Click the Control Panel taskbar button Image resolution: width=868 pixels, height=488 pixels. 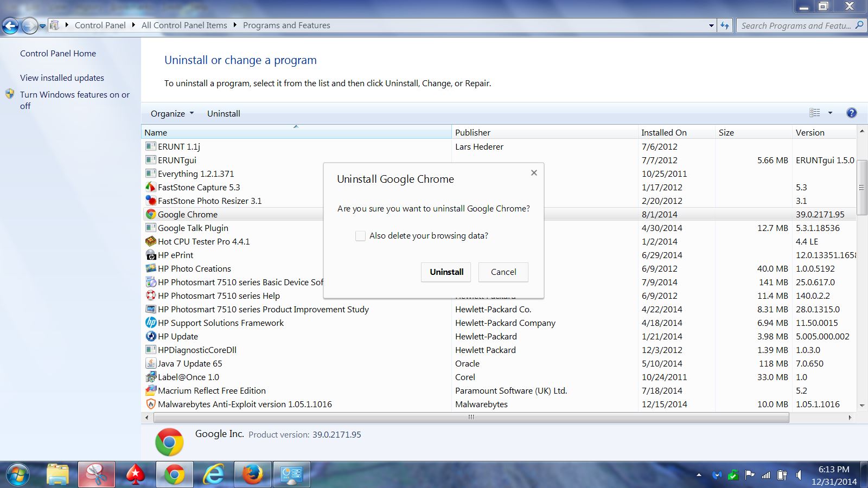(291, 475)
